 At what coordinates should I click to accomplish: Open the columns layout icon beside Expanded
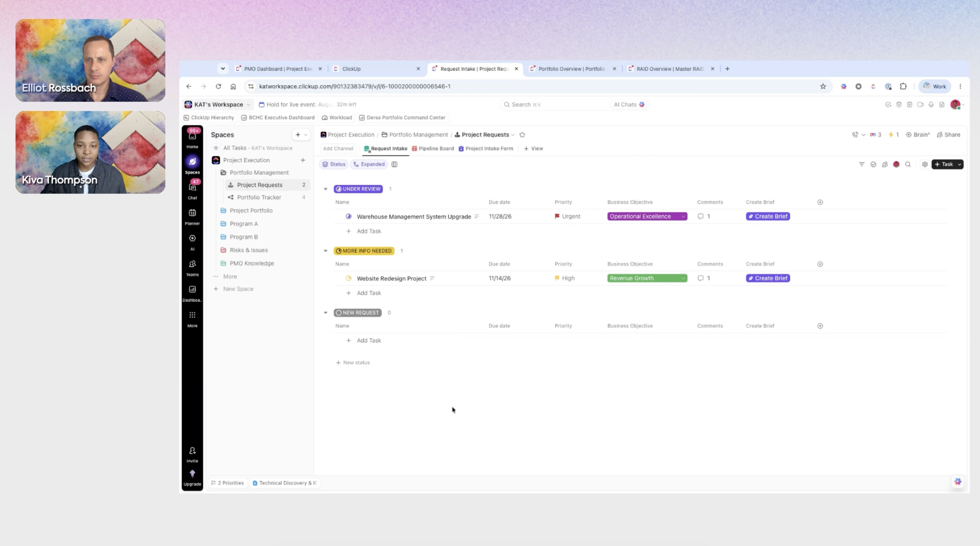[394, 164]
